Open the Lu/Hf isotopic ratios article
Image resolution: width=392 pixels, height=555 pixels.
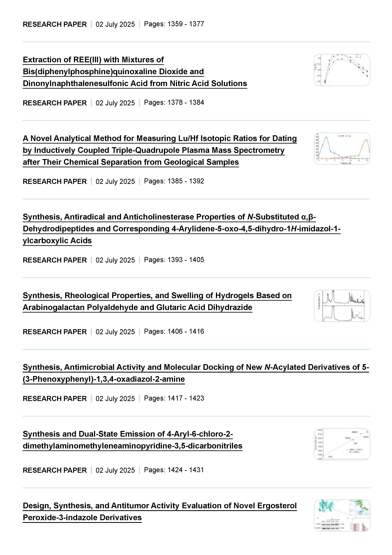point(159,150)
